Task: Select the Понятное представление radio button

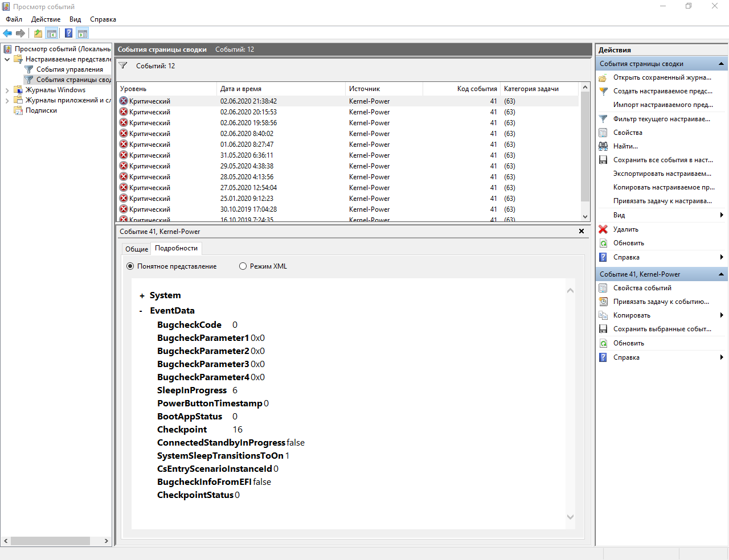Action: tap(130, 266)
